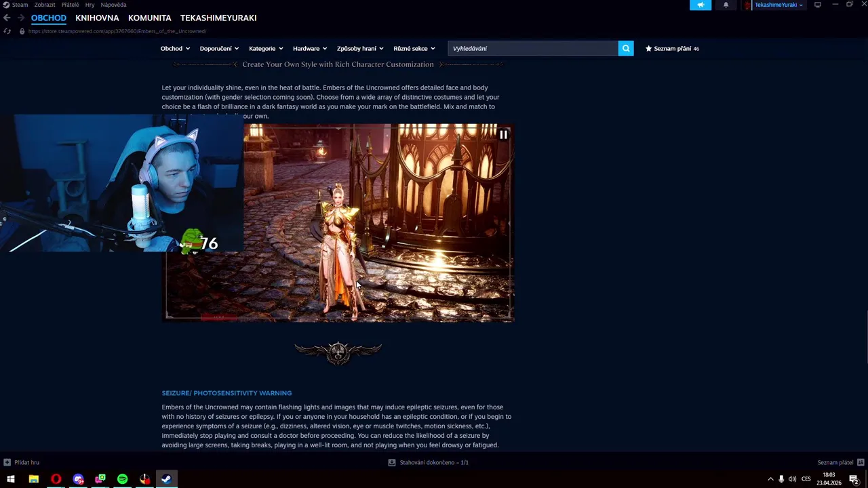Open Windows Start menu
Viewport: 868px width, 488px height.
coord(11,479)
